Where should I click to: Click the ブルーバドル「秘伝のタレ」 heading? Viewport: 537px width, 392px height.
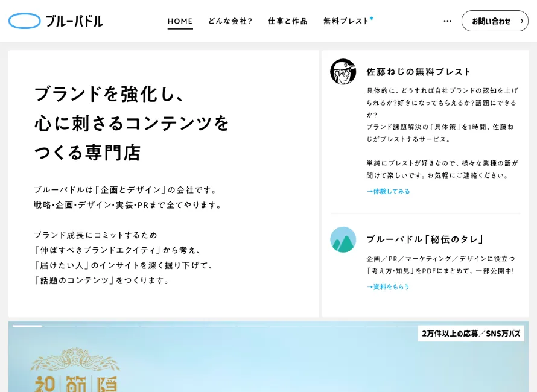coord(425,239)
